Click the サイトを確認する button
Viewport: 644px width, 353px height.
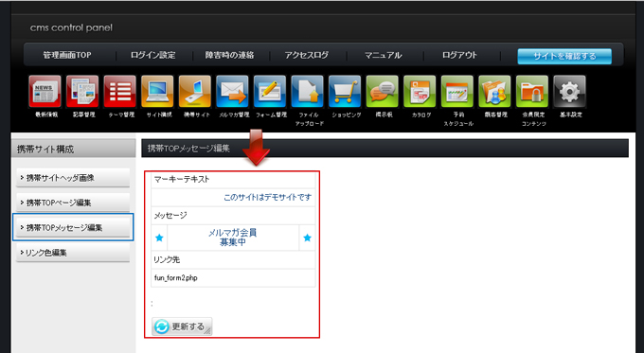pyautogui.click(x=564, y=56)
